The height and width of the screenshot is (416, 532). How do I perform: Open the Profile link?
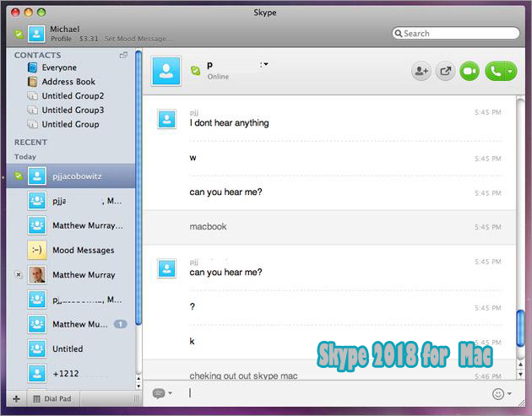point(61,39)
